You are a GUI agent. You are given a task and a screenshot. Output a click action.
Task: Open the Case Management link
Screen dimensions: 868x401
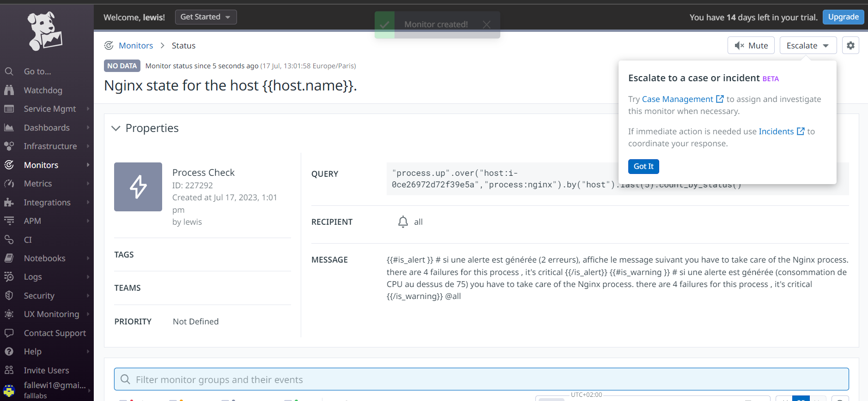pyautogui.click(x=677, y=99)
